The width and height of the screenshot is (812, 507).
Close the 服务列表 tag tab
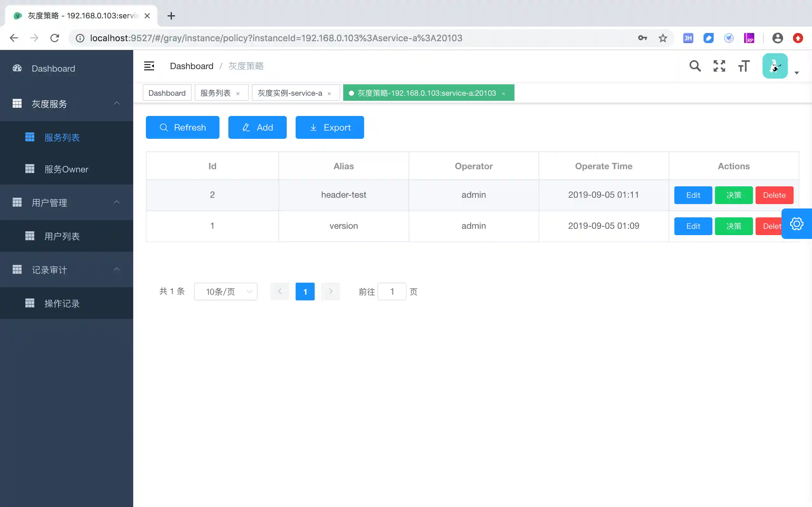click(x=238, y=93)
